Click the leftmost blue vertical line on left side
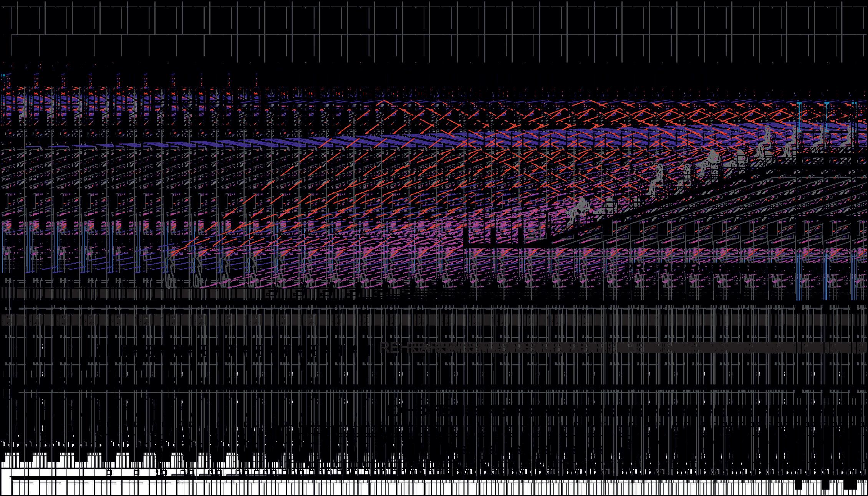Image resolution: width=868 pixels, height=496 pixels. 2,250
